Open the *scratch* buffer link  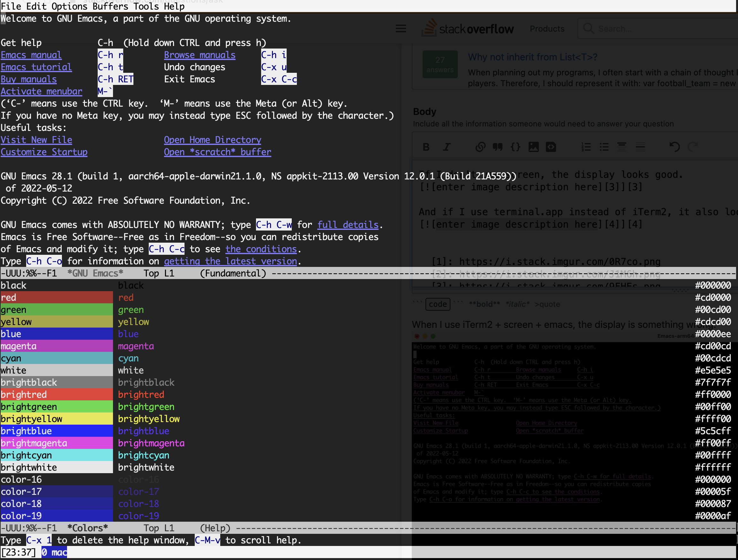[217, 152]
